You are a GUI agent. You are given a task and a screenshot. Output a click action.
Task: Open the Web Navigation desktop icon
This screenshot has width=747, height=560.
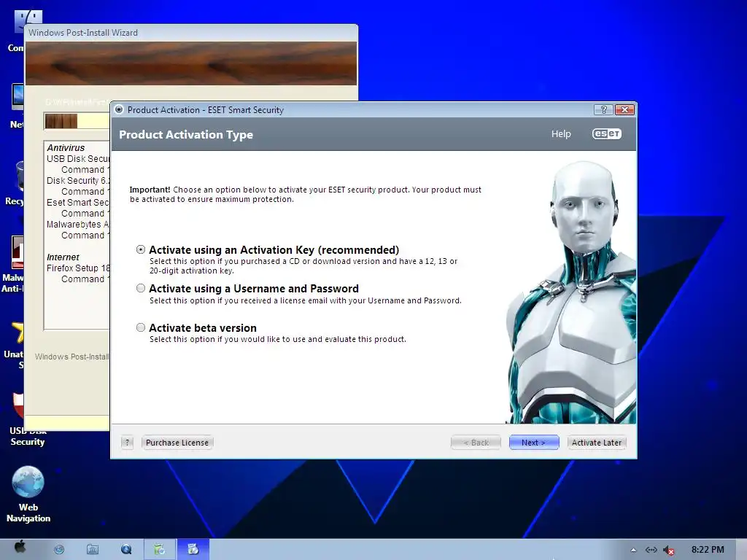coord(28,494)
